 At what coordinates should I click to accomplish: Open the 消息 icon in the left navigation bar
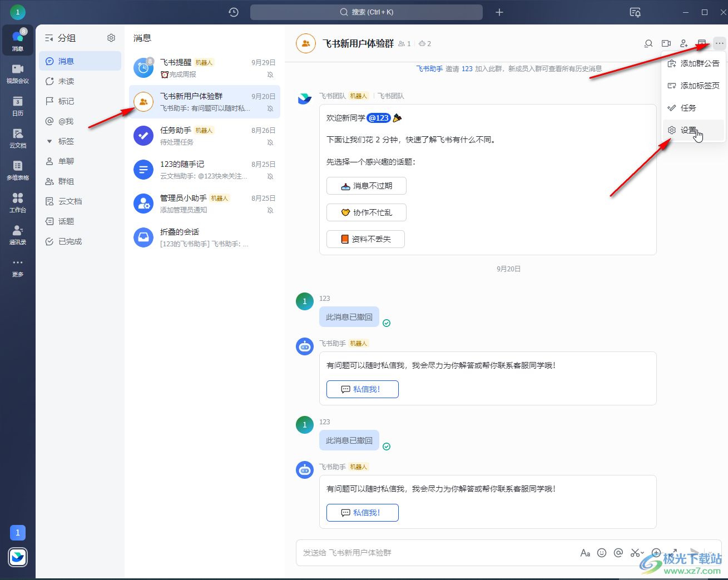coord(18,40)
